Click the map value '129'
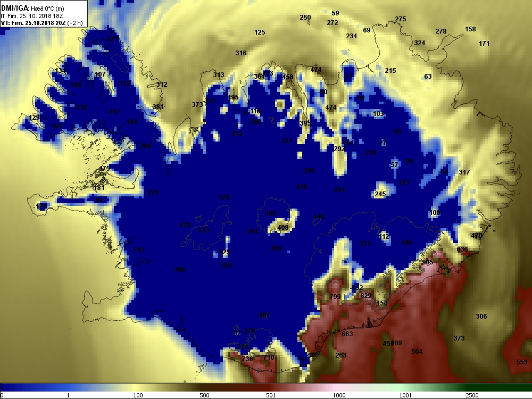Screen dimensions: 532x399 pos(34,118)
